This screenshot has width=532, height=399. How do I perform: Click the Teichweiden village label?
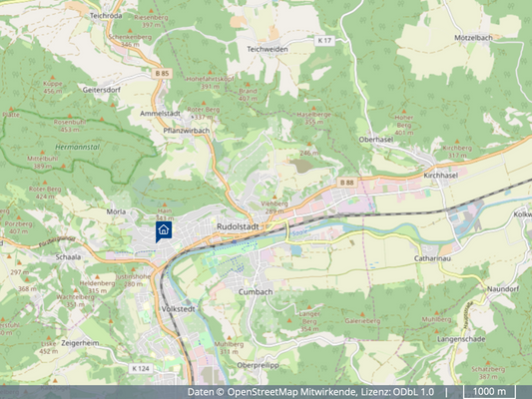coord(267,49)
